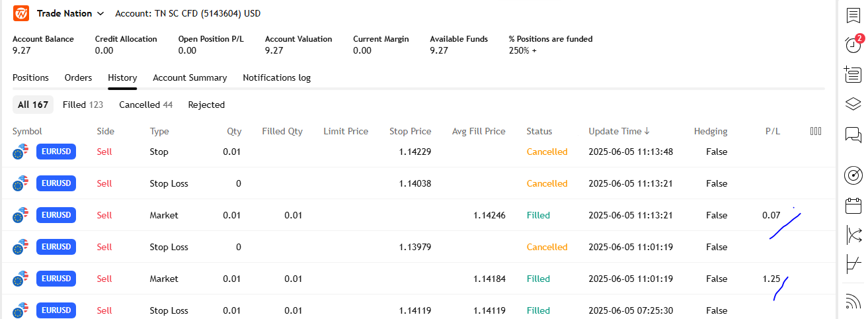Open the calendar icon in right sidebar
Image resolution: width=868 pixels, height=319 pixels.
[853, 205]
